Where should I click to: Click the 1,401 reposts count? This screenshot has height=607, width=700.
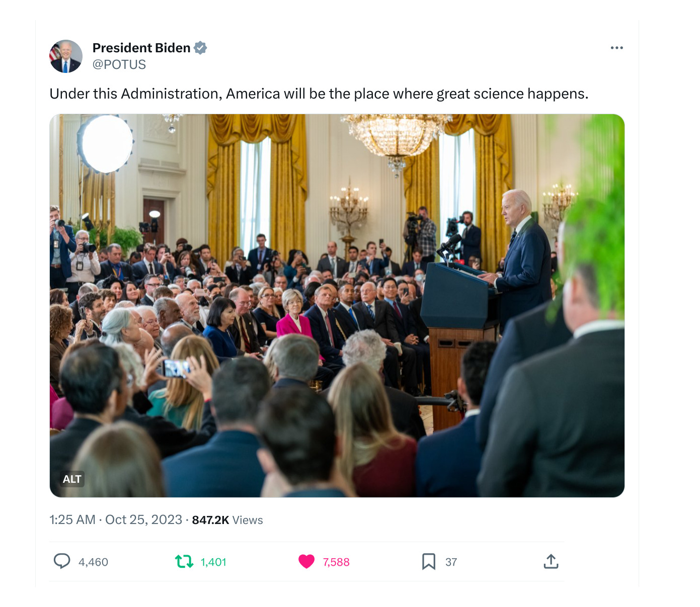point(213,562)
